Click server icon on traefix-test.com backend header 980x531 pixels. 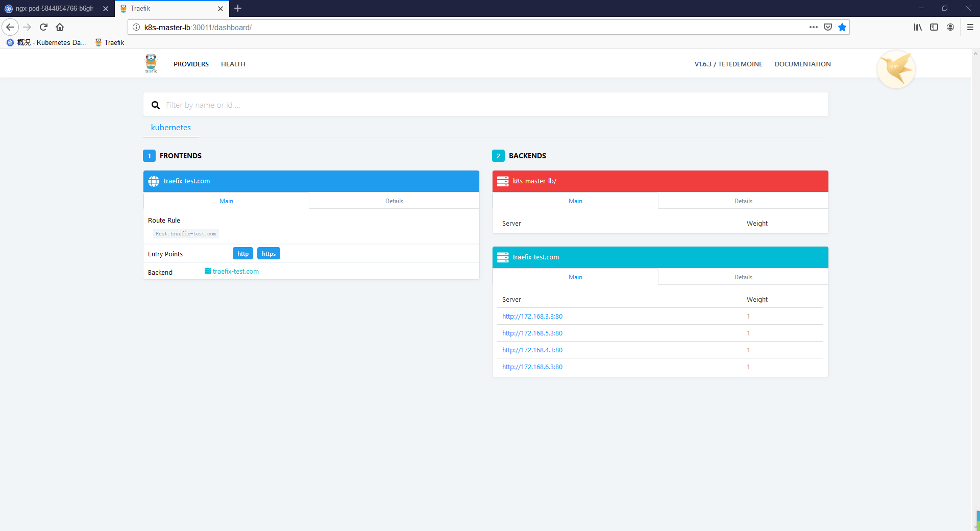click(503, 257)
